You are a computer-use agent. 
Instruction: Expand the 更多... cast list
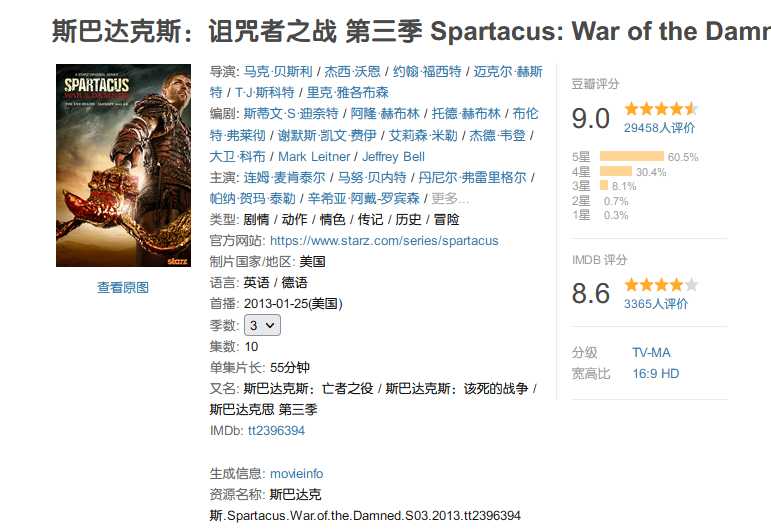click(450, 199)
